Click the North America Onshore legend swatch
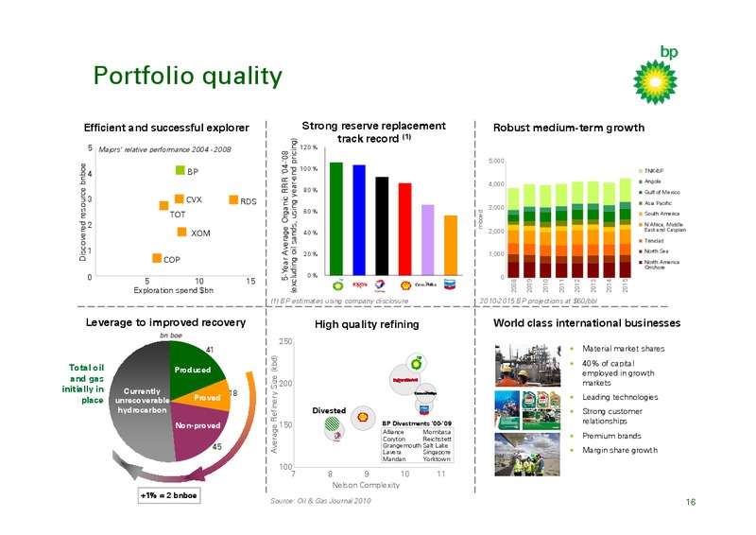The image size is (756, 535). (641, 263)
